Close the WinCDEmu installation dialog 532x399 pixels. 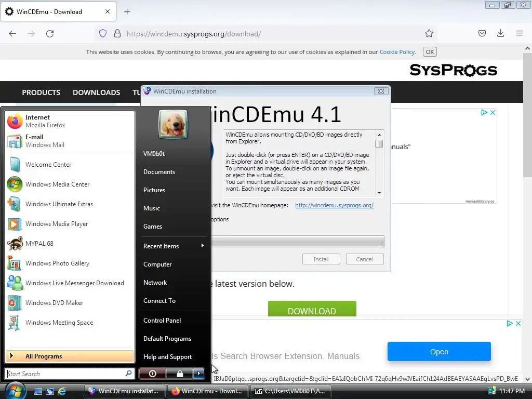(x=381, y=91)
